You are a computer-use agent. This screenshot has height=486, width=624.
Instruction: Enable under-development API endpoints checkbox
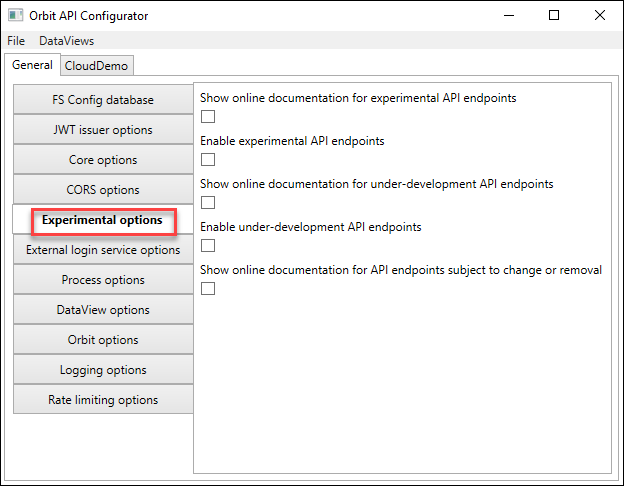coord(208,246)
